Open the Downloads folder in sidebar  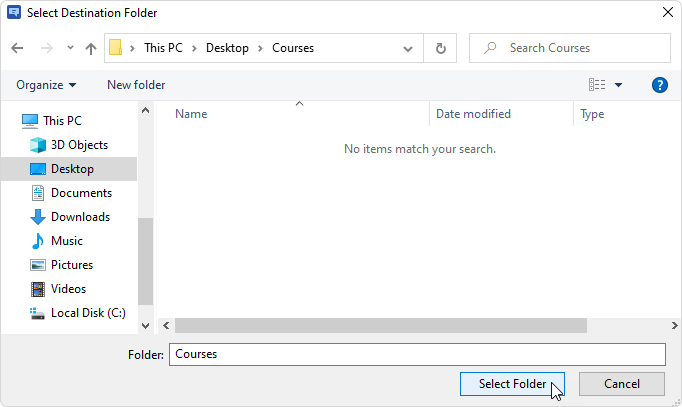[x=80, y=217]
